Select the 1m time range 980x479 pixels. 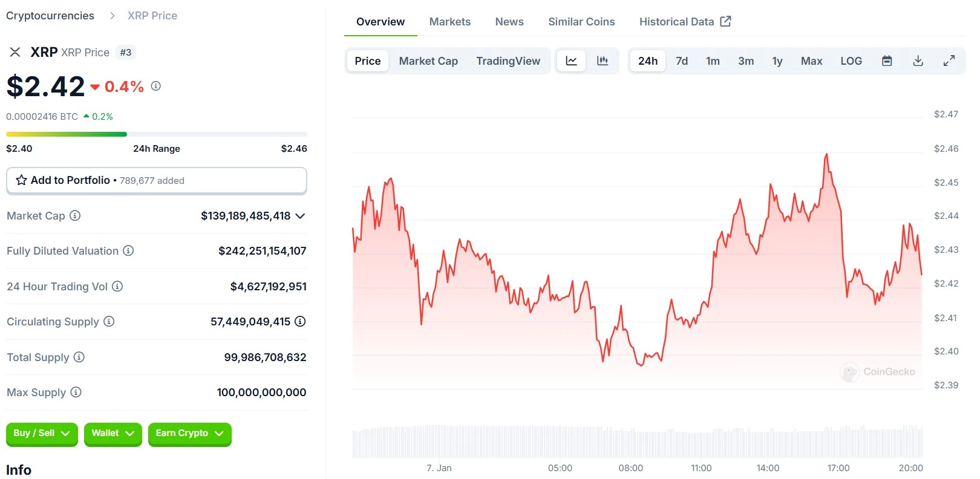(713, 60)
